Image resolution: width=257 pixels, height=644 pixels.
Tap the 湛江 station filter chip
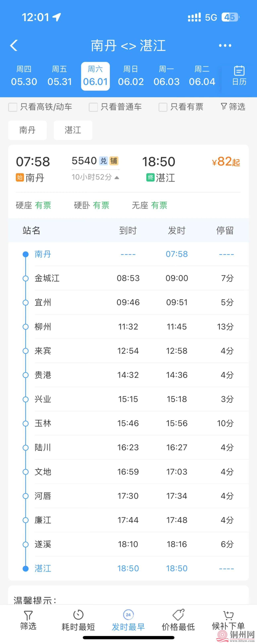(73, 130)
